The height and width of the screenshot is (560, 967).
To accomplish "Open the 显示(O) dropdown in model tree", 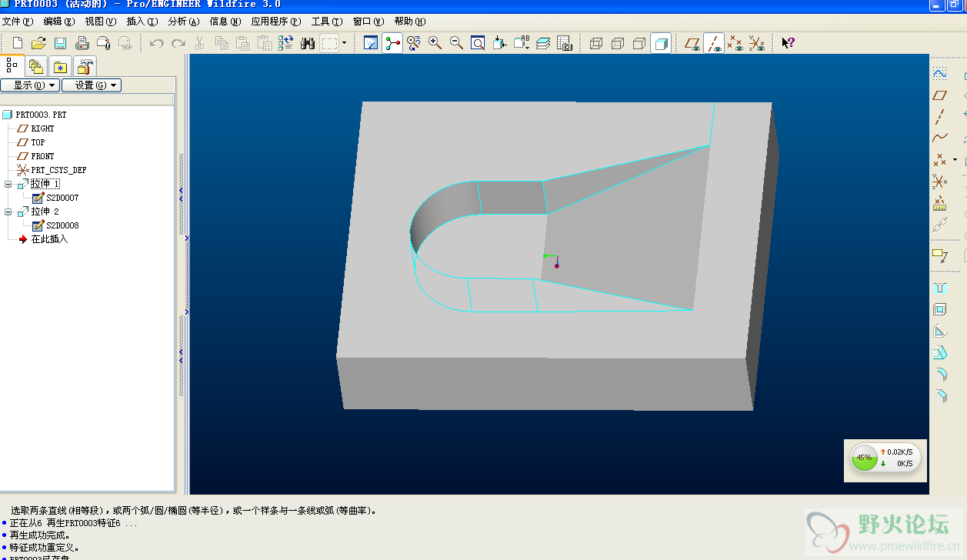I will pyautogui.click(x=31, y=85).
